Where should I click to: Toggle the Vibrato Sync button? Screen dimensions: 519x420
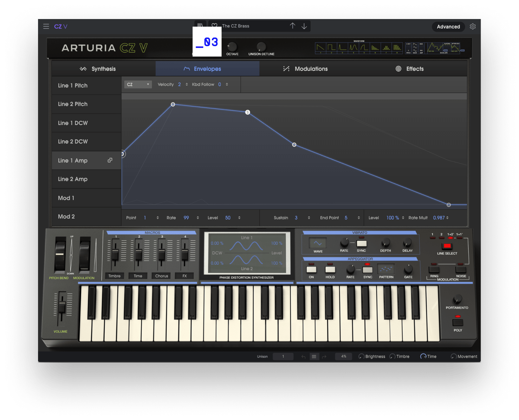(361, 243)
